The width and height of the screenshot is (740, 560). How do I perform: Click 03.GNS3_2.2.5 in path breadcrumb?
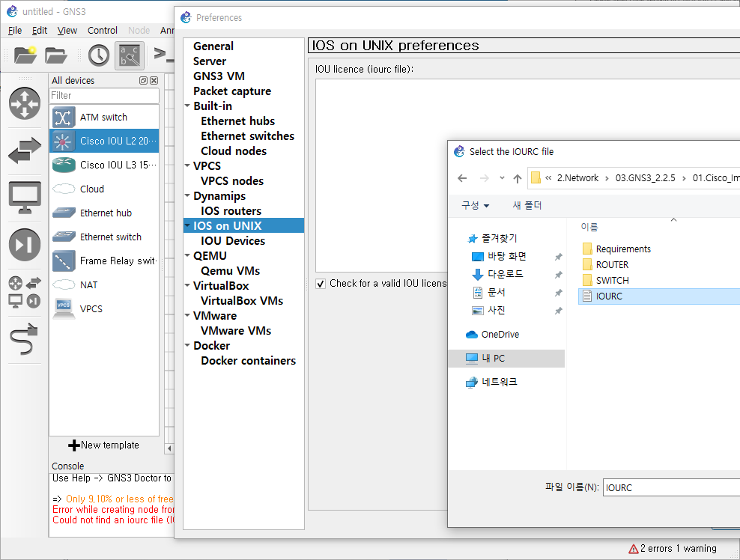[645, 178]
